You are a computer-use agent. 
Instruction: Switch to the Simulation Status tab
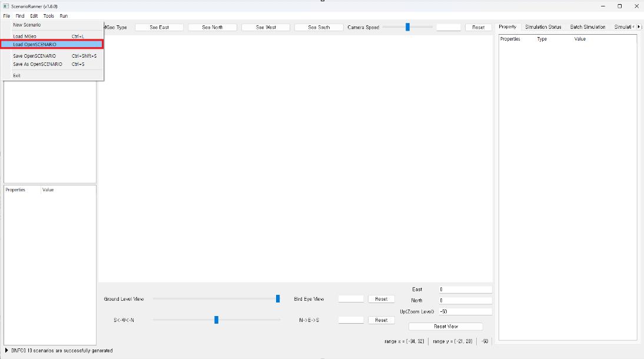point(543,27)
